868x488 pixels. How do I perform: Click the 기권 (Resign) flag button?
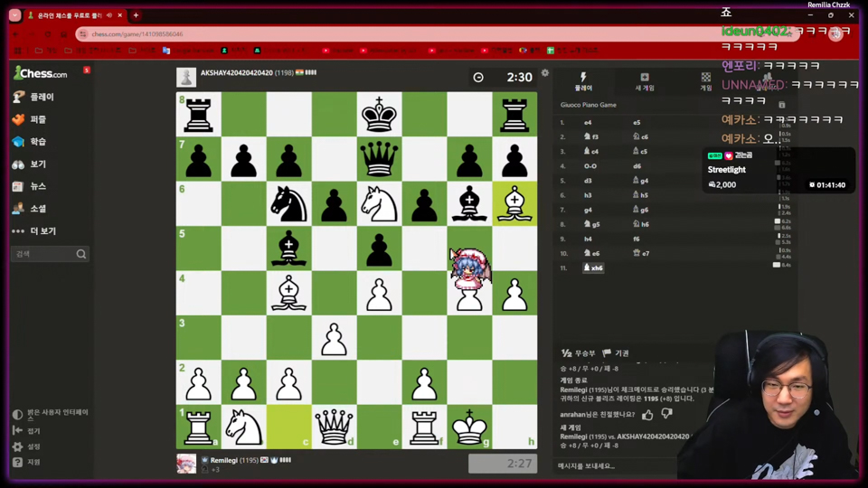616,353
